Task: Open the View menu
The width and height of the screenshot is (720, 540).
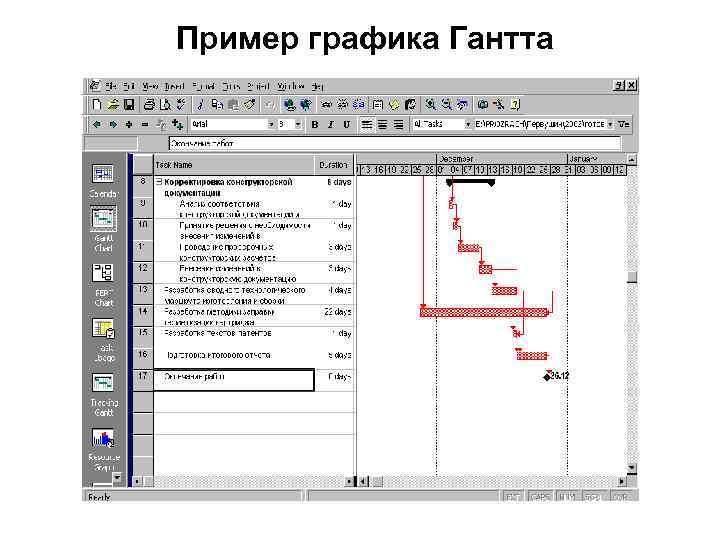Action: tap(150, 86)
